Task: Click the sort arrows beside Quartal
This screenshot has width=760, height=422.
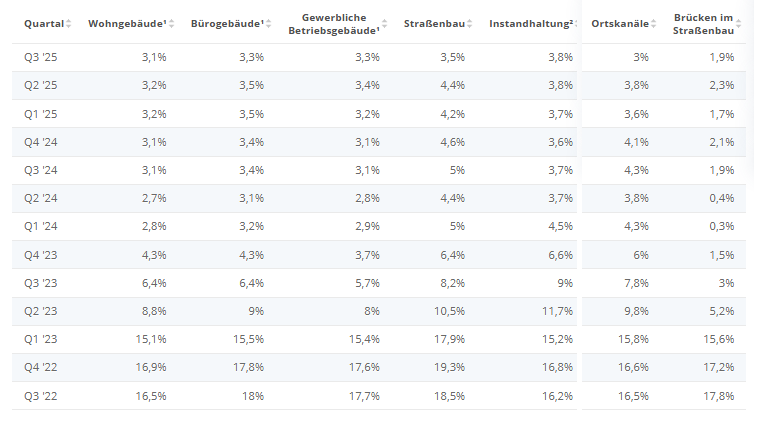Action: tap(70, 23)
